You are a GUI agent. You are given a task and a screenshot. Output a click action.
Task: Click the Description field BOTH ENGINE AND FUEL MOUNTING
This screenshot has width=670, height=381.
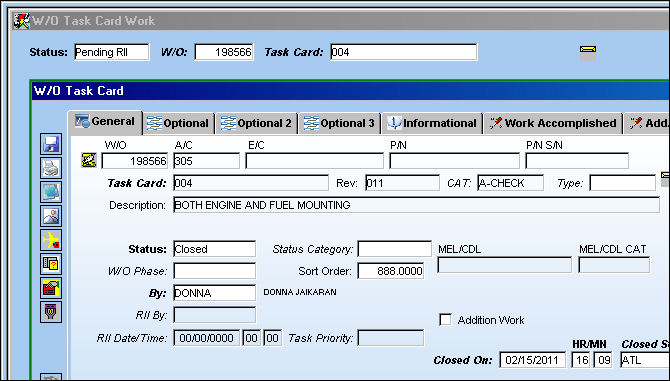[x=416, y=205]
